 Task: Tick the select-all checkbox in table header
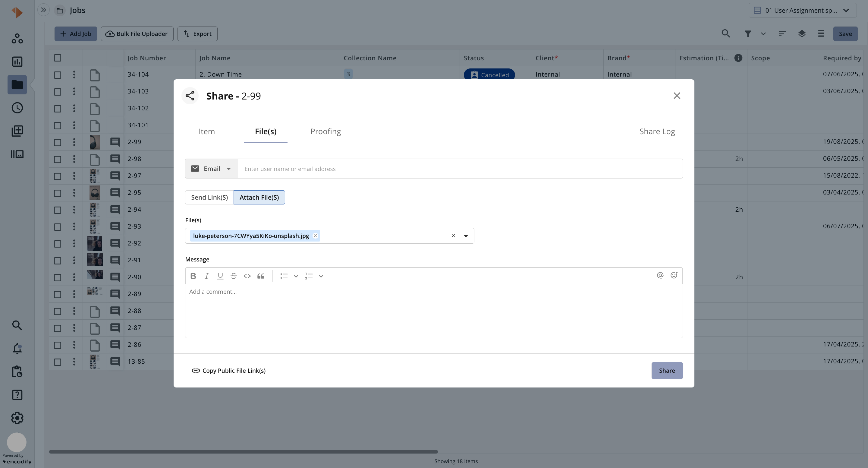(58, 58)
